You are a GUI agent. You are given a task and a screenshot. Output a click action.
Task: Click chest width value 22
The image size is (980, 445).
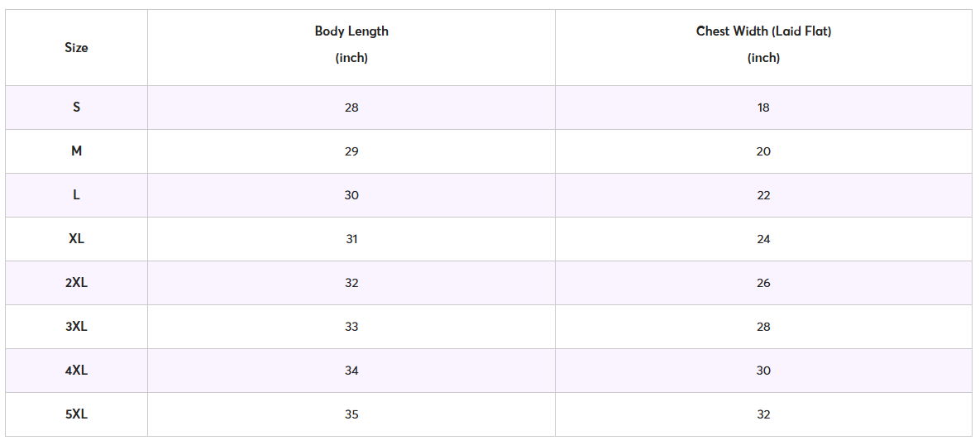pos(763,195)
